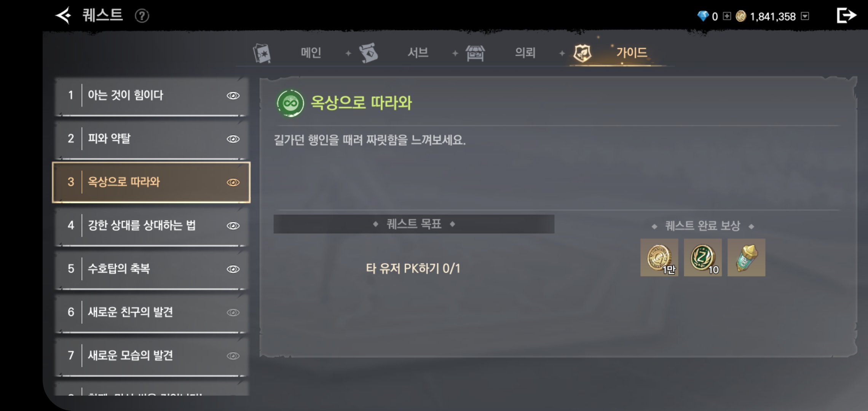The width and height of the screenshot is (868, 411).
Task: Toggle eye icon for 수호탑의 축복
Action: click(x=233, y=269)
